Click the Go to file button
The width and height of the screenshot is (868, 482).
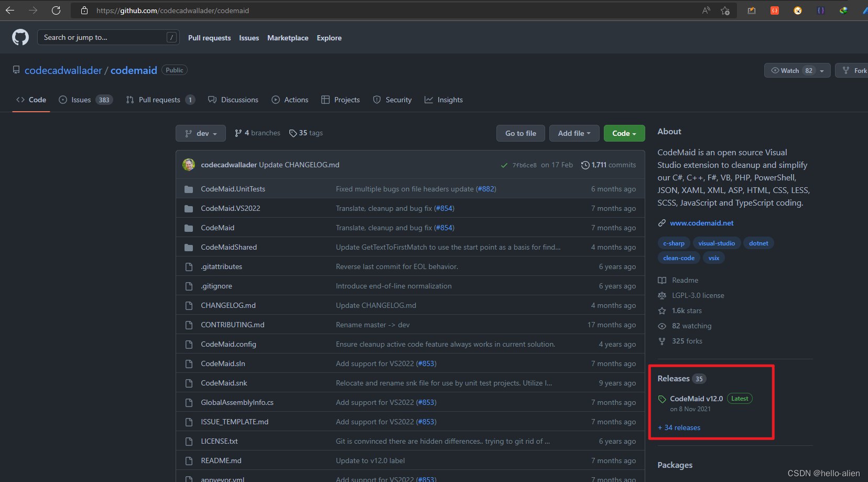[x=520, y=133]
